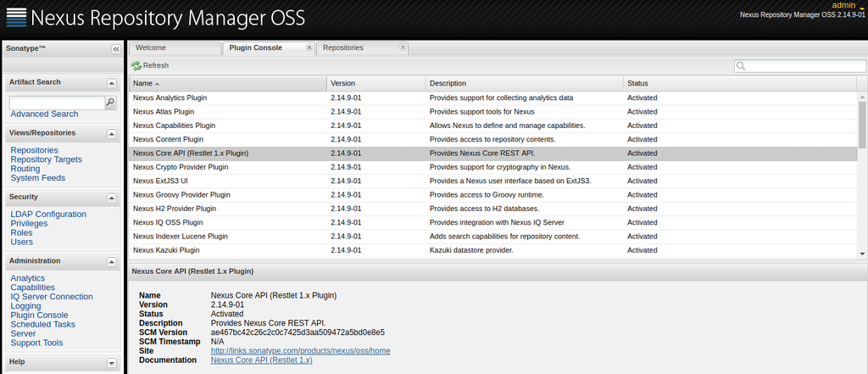
Task: Select the Nexus IQ OSS Plugin row
Action: (492, 222)
